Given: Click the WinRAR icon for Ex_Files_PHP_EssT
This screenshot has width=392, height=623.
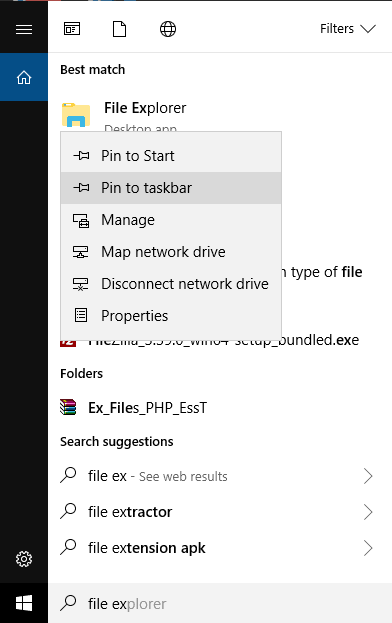Looking at the screenshot, I should 68,407.
